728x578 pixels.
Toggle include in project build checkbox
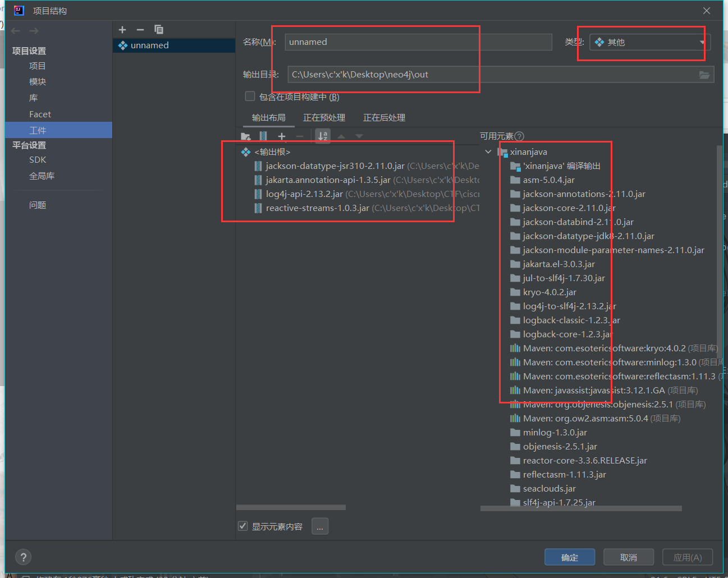(x=250, y=97)
